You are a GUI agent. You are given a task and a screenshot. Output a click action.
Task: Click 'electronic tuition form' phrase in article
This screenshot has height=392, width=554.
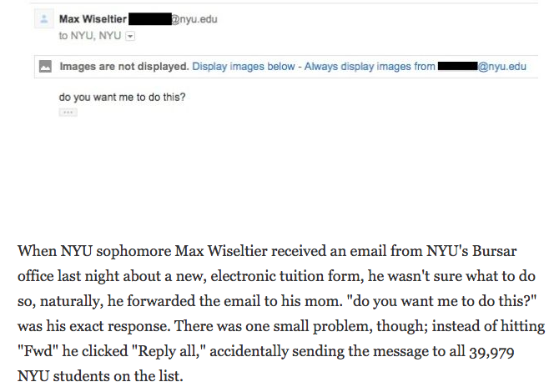287,276
